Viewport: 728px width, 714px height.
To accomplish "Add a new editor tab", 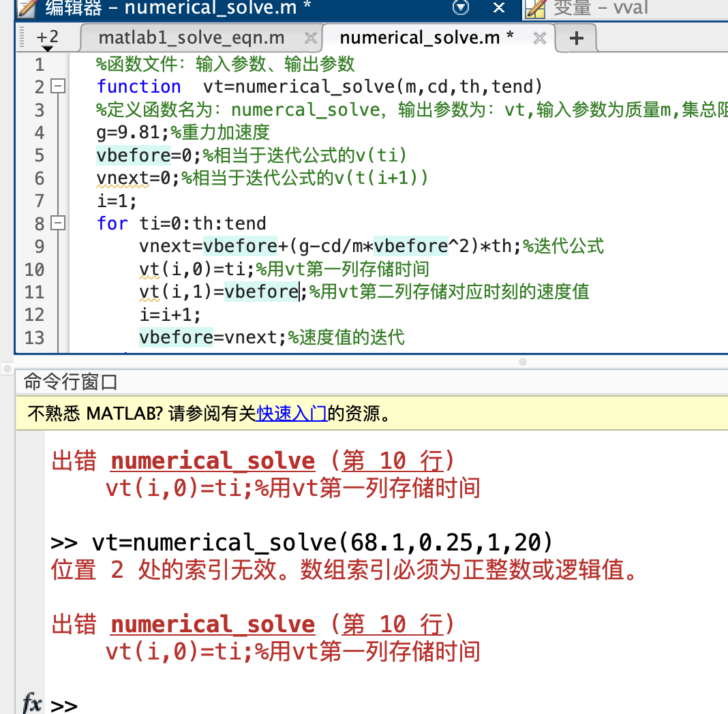I will pyautogui.click(x=576, y=38).
